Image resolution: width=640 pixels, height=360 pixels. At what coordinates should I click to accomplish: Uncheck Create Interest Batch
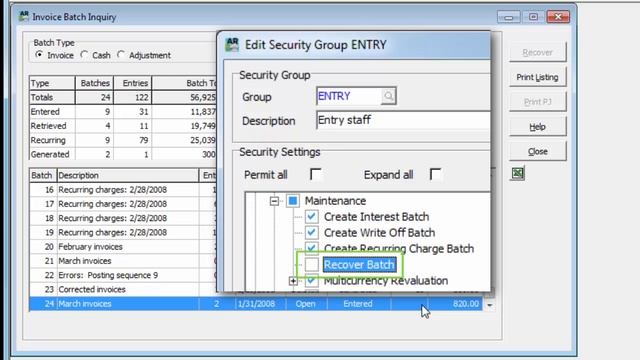coord(311,216)
